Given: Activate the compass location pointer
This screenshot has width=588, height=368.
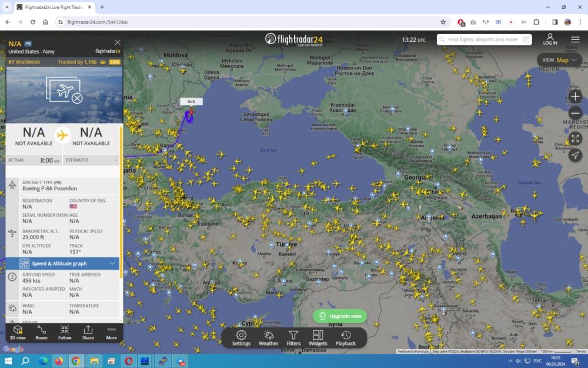Looking at the screenshot, I should pyautogui.click(x=575, y=155).
